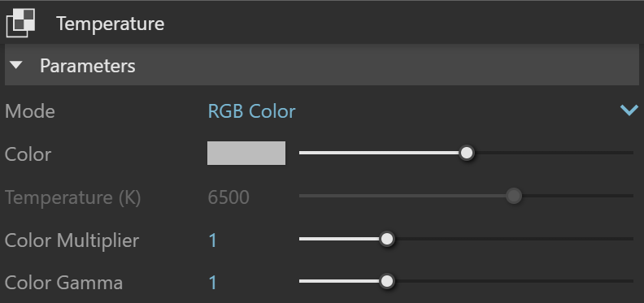Click the Temperature texture icon
This screenshot has height=303, width=644.
point(20,23)
